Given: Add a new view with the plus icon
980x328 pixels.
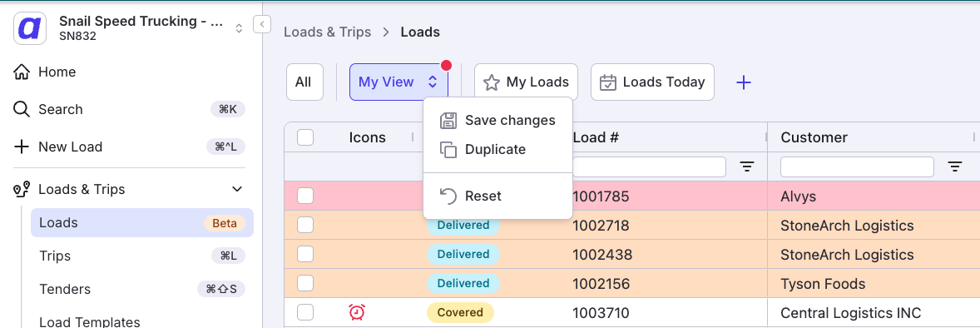Looking at the screenshot, I should [743, 82].
